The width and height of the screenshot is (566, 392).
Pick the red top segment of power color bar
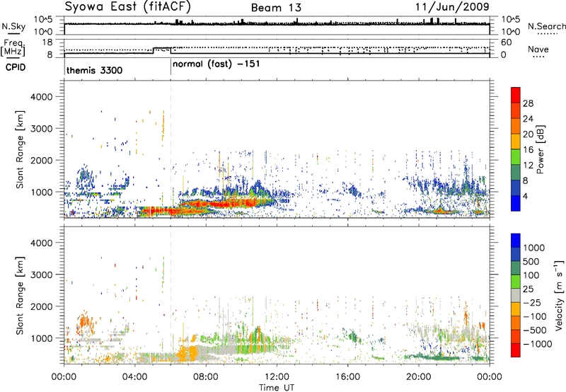516,96
